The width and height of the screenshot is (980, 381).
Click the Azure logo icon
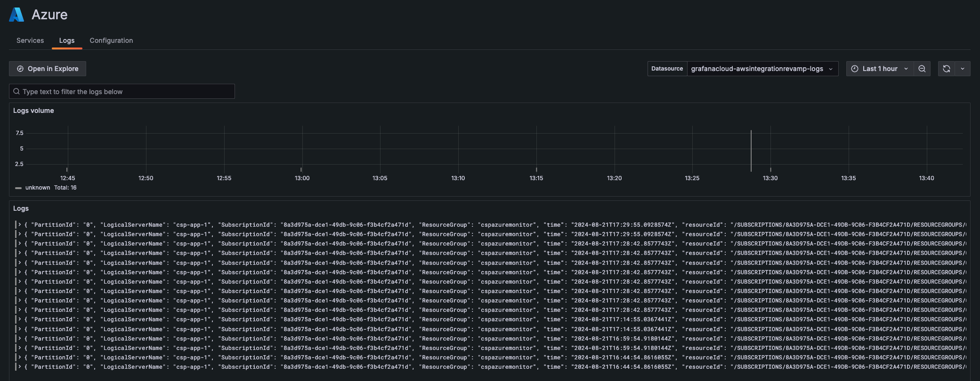16,15
